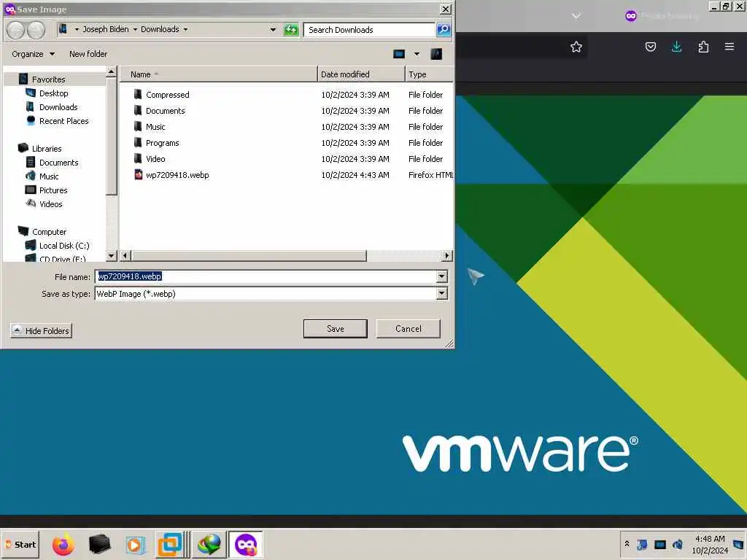Viewport: 747px width, 560px height.
Task: Click the Save button
Action: click(x=335, y=329)
